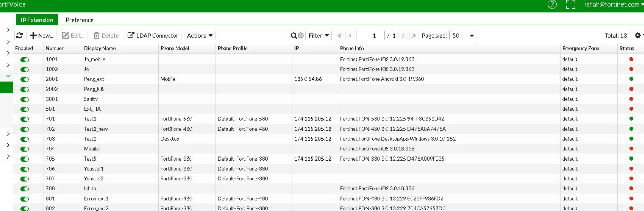
Task: Go to the last page
Action: point(414,35)
